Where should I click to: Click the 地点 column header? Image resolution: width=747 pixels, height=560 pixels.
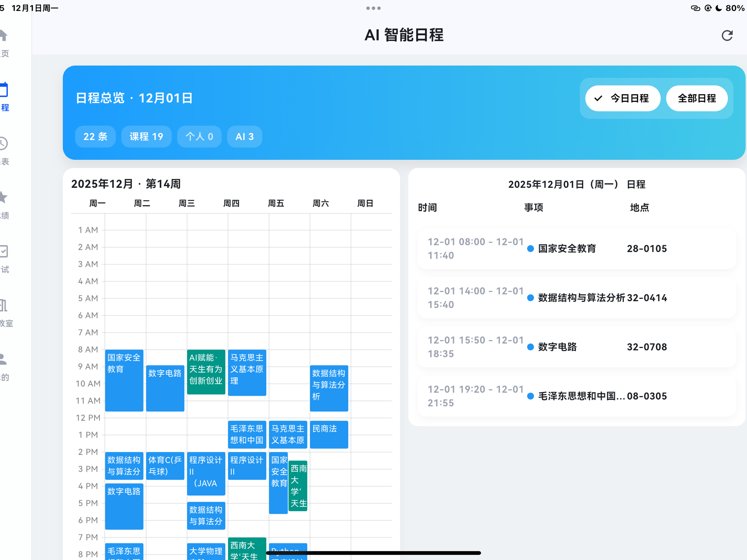(640, 207)
